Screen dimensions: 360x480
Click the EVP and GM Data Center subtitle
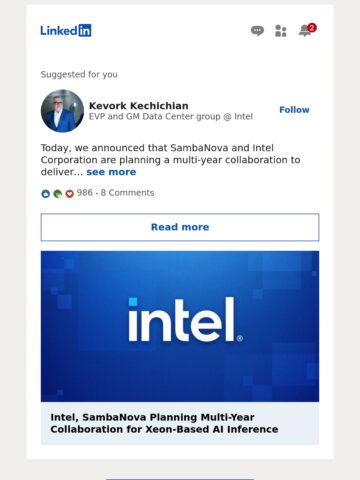(171, 117)
